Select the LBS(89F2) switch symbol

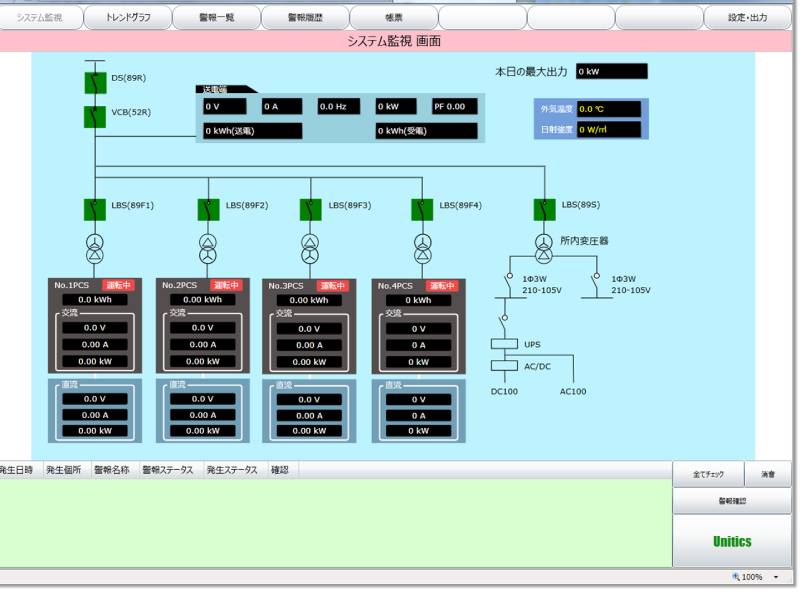(x=208, y=209)
